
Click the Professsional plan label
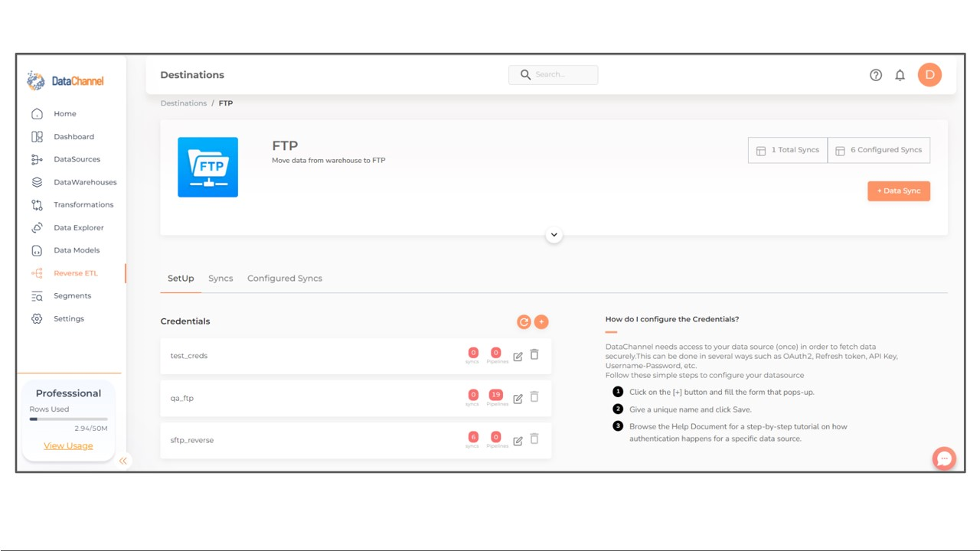click(68, 393)
